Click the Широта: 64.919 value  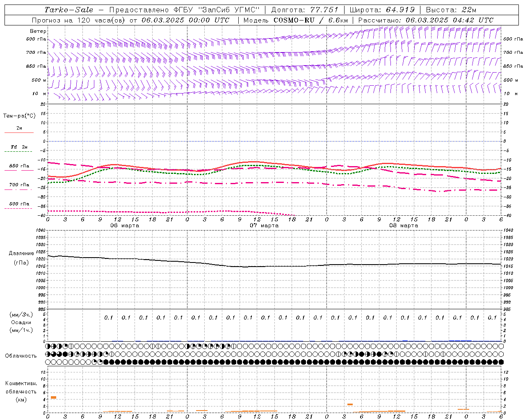[x=381, y=10]
